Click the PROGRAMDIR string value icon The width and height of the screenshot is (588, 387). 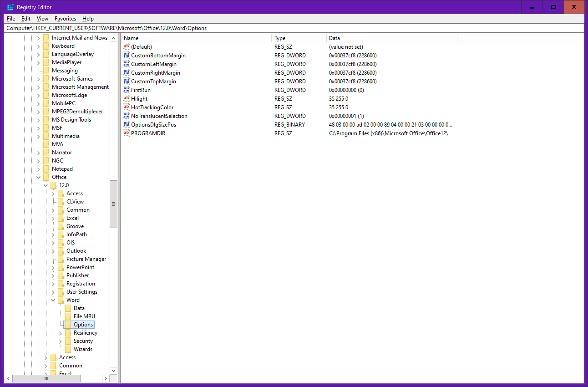coord(127,133)
